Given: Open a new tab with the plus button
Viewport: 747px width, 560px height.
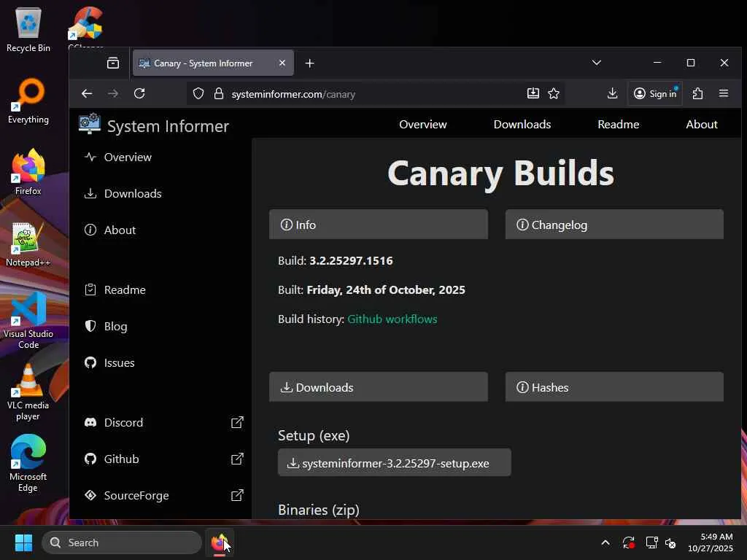Looking at the screenshot, I should point(309,63).
